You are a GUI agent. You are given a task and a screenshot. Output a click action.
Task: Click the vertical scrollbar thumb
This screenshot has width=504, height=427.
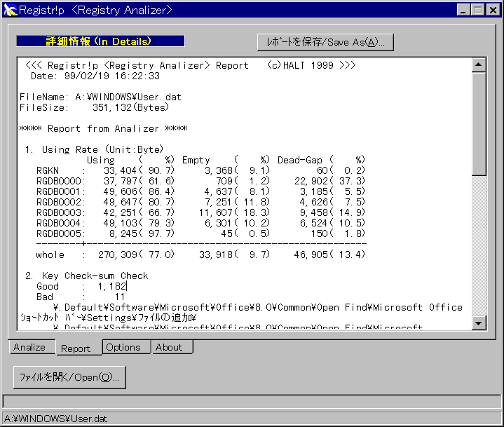[x=479, y=123]
